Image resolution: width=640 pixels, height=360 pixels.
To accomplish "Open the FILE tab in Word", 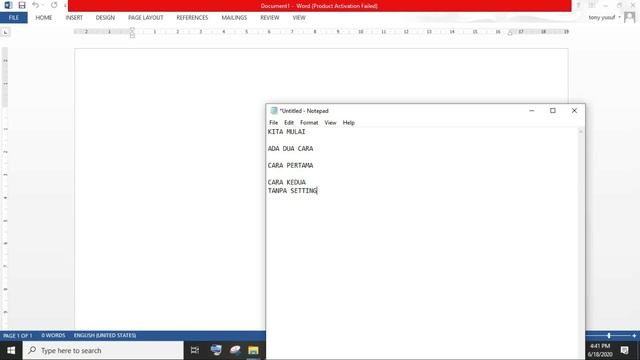I will pyautogui.click(x=13, y=18).
